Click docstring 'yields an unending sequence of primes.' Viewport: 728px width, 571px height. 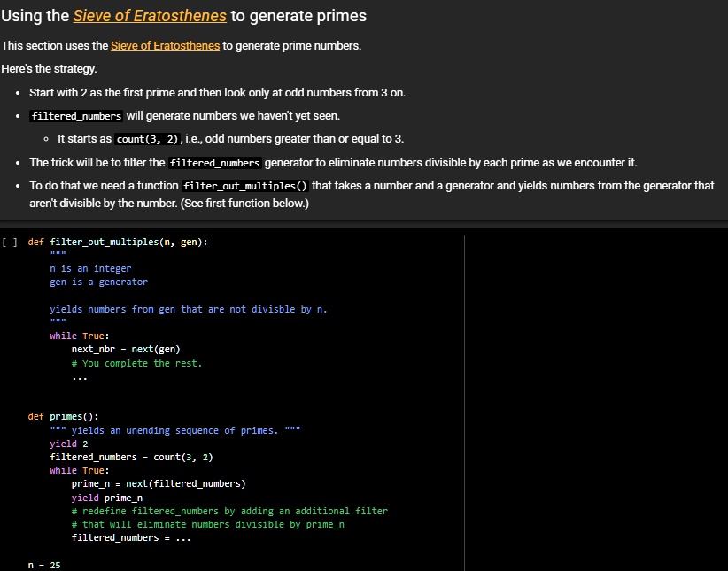click(175, 430)
